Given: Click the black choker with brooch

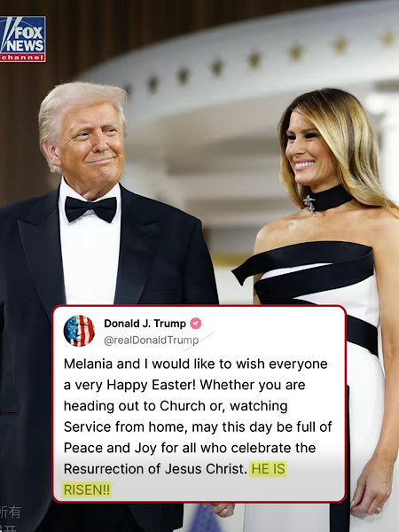Looking at the screenshot, I should (x=328, y=199).
